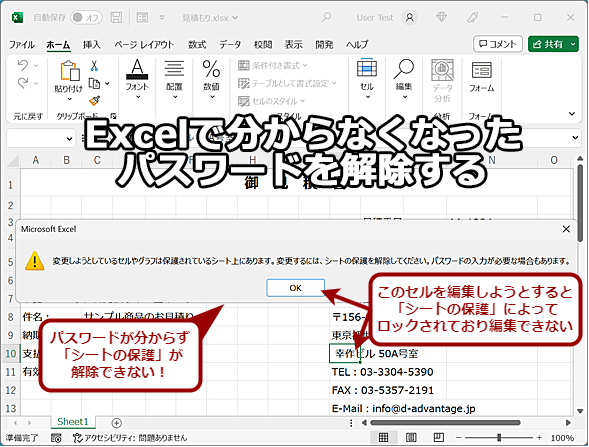589x447 pixels.
Task: Open the 表示 tab
Action: coord(293,45)
